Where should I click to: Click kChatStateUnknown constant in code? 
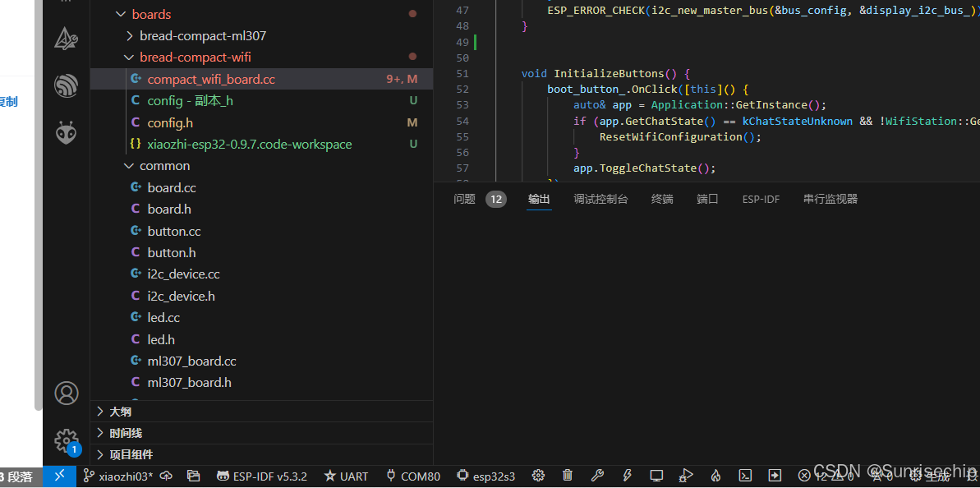tap(797, 122)
